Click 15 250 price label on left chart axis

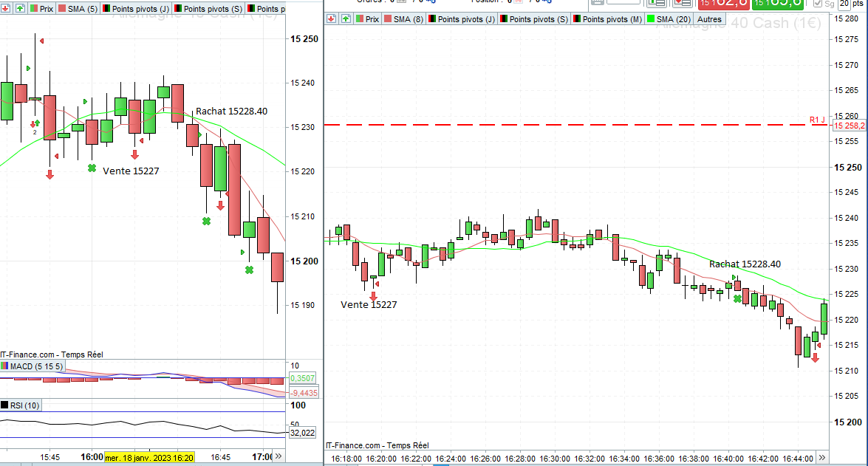[304, 38]
